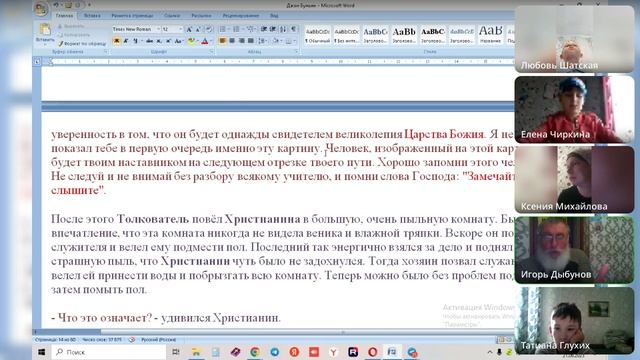Click the Increase Indent icon

pyautogui.click(x=273, y=29)
